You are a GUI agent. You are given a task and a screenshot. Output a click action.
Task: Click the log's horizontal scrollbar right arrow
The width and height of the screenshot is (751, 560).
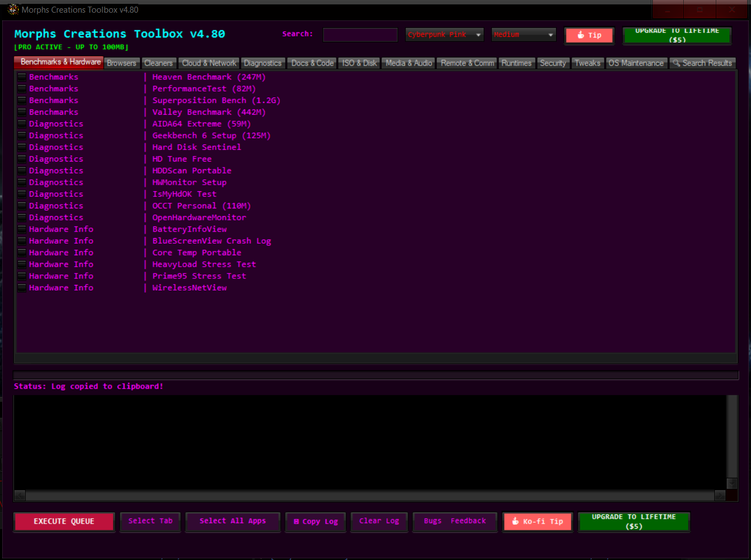pyautogui.click(x=720, y=496)
